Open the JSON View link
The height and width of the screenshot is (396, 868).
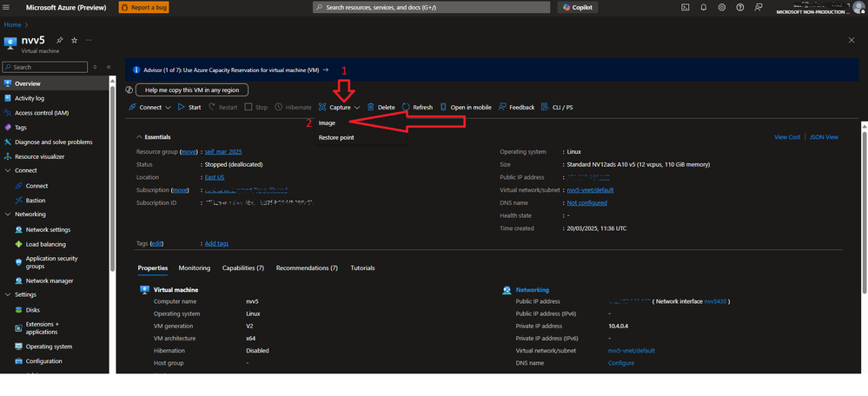point(824,137)
